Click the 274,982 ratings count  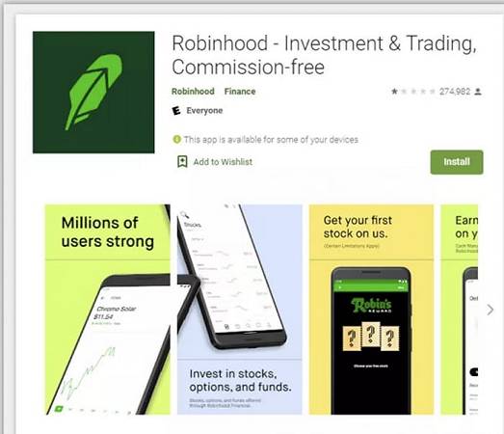tap(455, 92)
